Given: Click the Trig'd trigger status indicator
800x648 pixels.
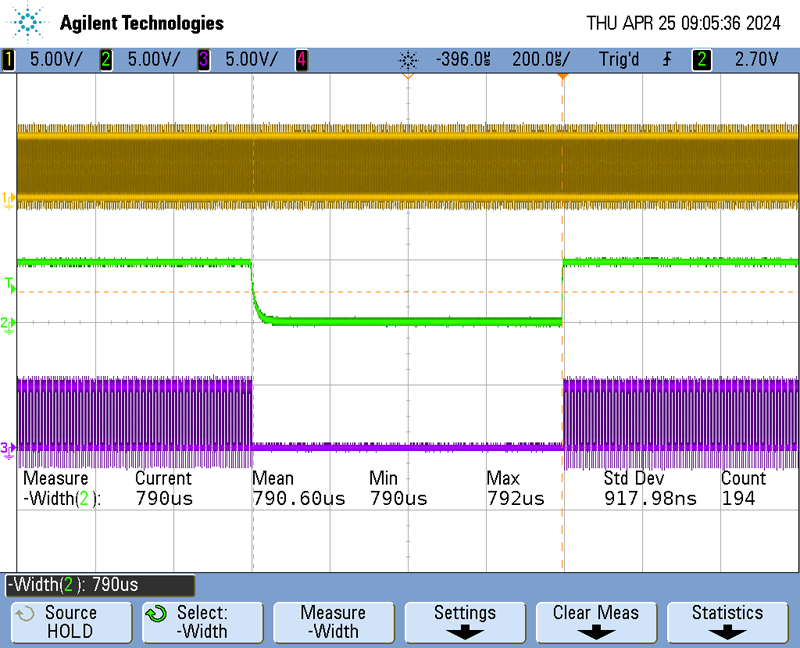Looking at the screenshot, I should tap(619, 60).
